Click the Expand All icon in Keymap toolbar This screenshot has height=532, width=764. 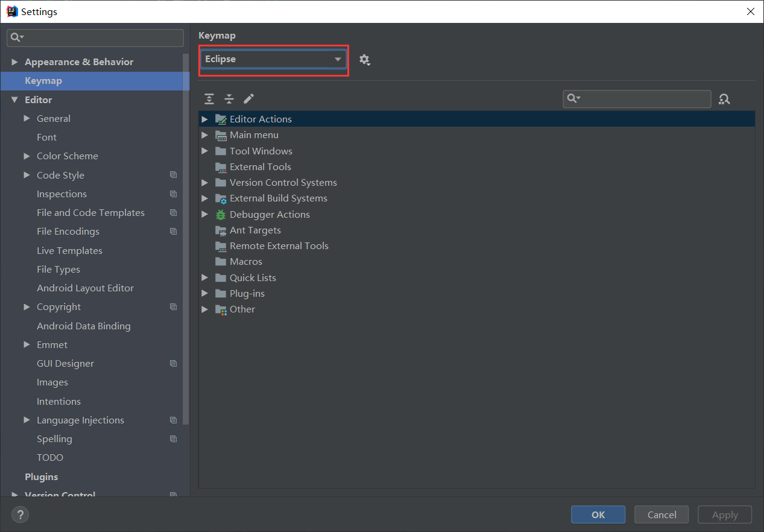pos(209,99)
